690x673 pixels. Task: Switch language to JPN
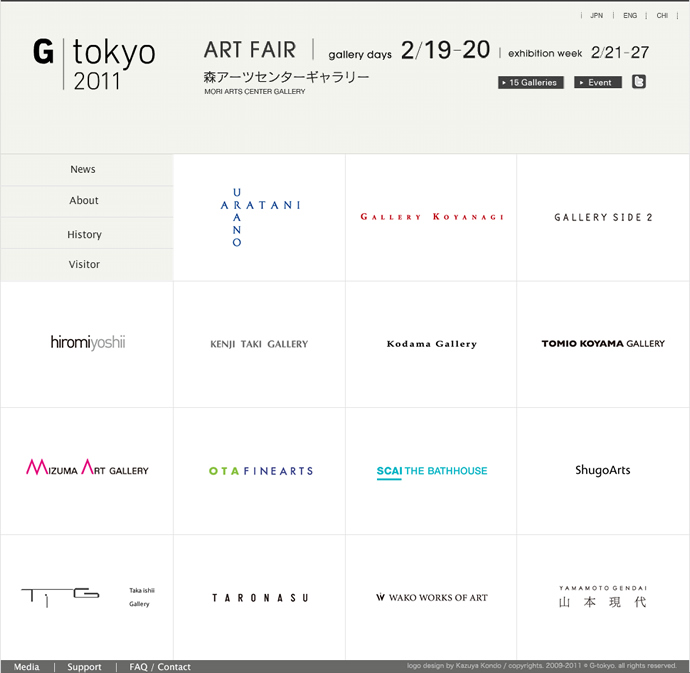596,15
